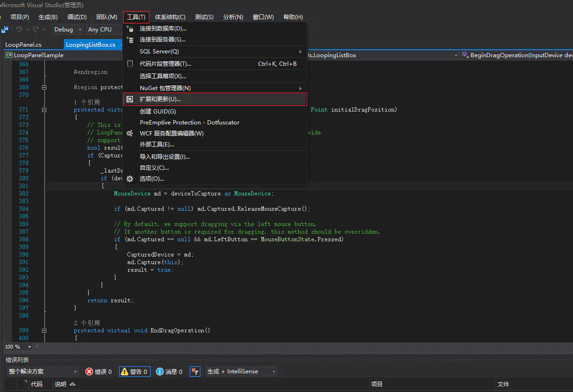
Task: Toggle the 警告 0 filter button
Action: pyautogui.click(x=134, y=371)
